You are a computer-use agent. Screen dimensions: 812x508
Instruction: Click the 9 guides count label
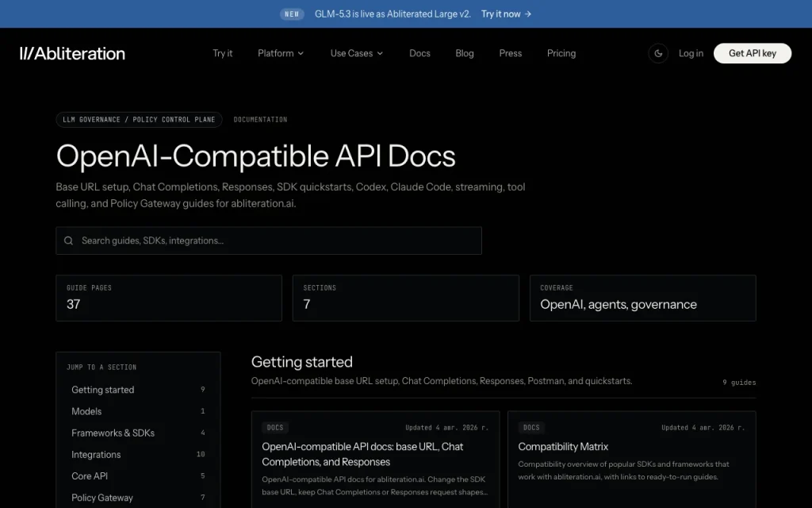click(x=739, y=383)
